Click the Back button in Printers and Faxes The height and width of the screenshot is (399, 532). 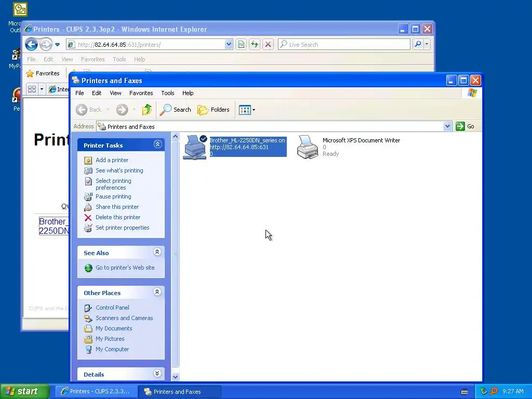pyautogui.click(x=88, y=110)
